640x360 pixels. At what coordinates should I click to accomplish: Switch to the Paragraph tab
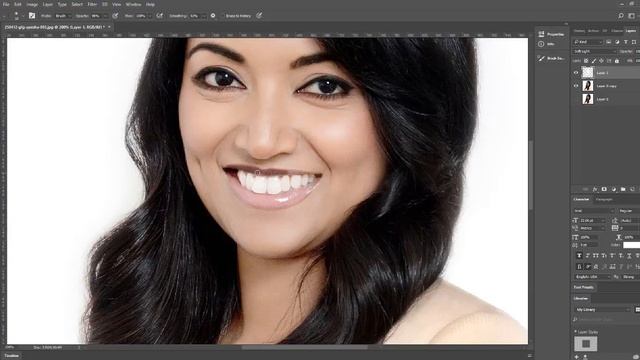[604, 200]
